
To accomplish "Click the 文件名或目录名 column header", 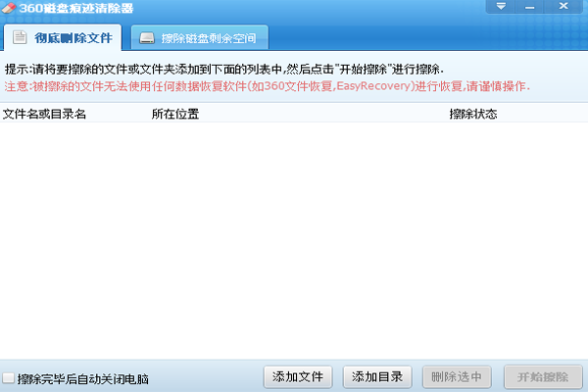I will [x=45, y=115].
